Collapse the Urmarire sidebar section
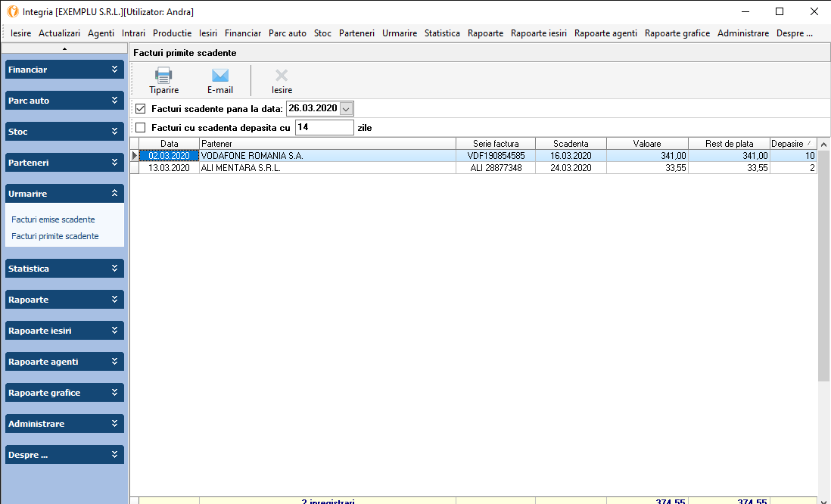 click(x=115, y=194)
